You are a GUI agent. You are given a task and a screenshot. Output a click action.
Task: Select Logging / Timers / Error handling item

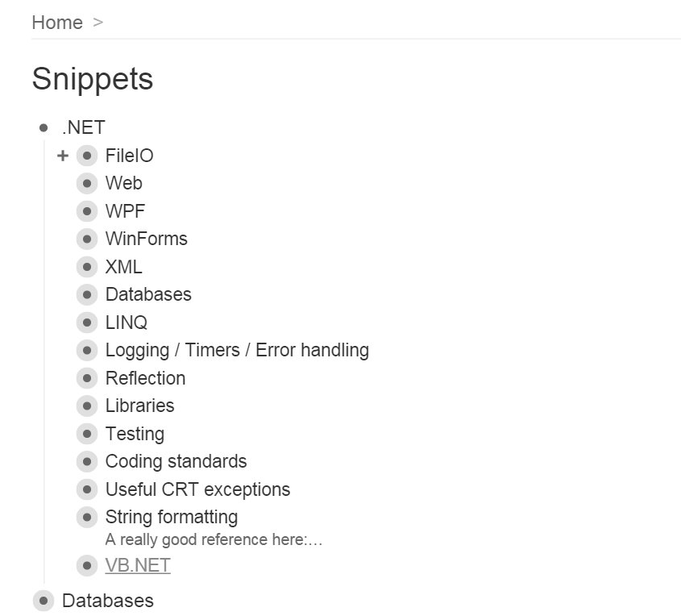coord(237,350)
